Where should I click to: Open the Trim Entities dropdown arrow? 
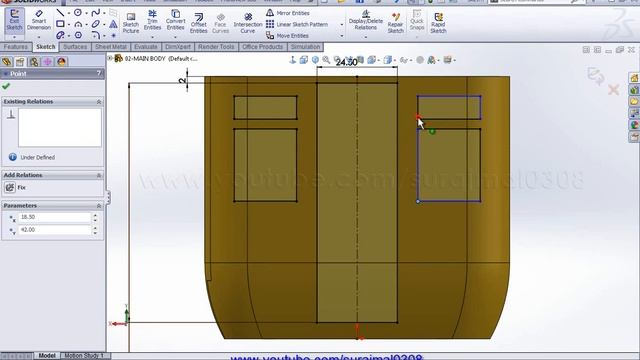click(152, 36)
